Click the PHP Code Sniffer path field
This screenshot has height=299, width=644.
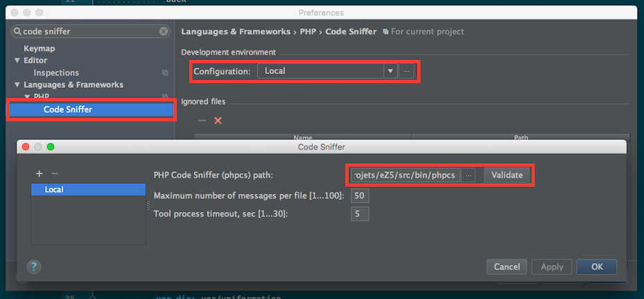pos(404,175)
